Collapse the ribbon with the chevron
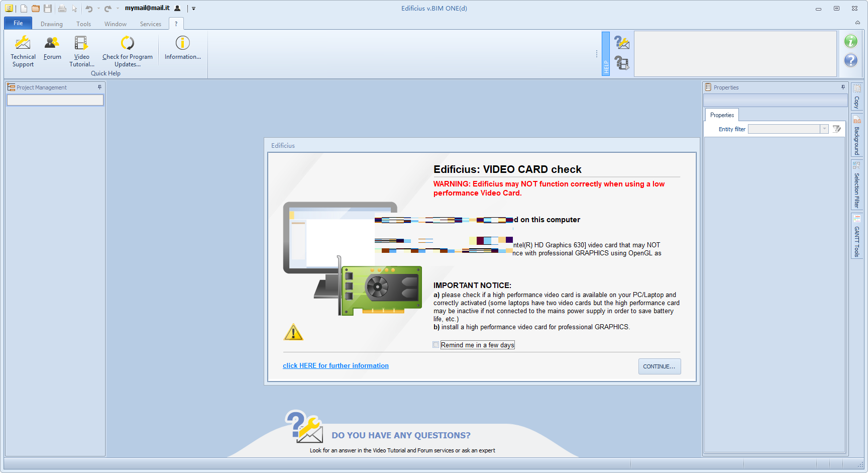 click(857, 23)
